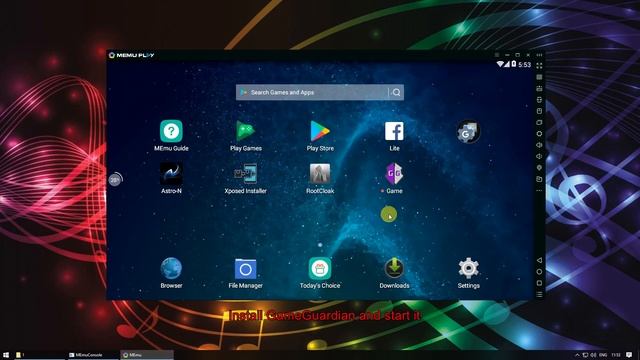Click the home screen page indicator dot
640x360 pixels.
320,245
